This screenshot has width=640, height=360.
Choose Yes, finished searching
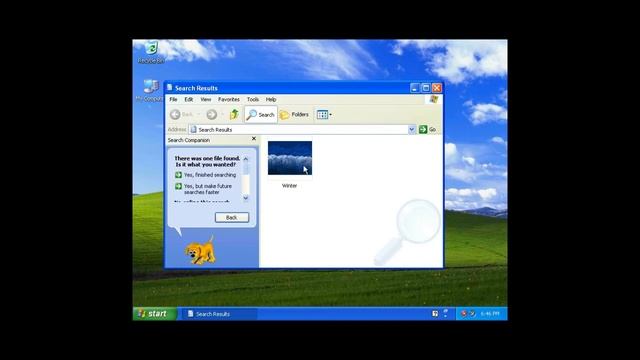(x=206, y=175)
